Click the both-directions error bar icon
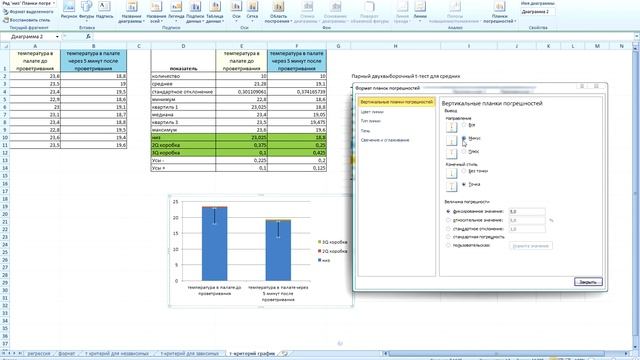The image size is (640, 360). [x=451, y=127]
